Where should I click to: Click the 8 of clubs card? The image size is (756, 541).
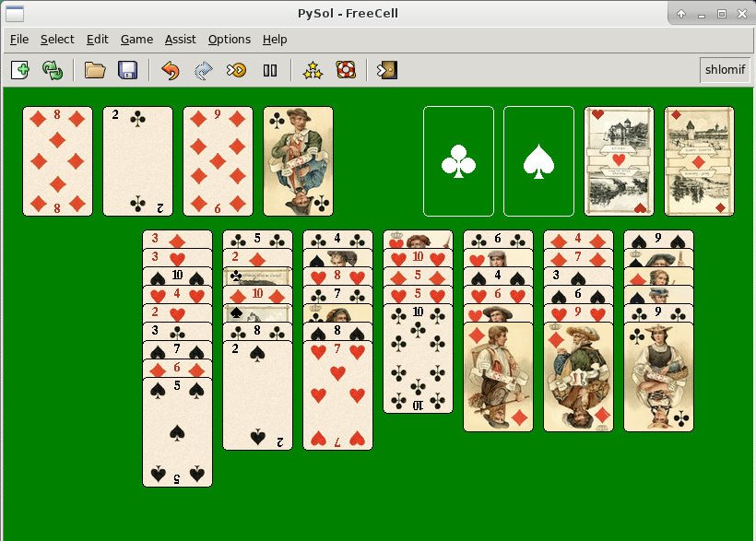pos(257,332)
